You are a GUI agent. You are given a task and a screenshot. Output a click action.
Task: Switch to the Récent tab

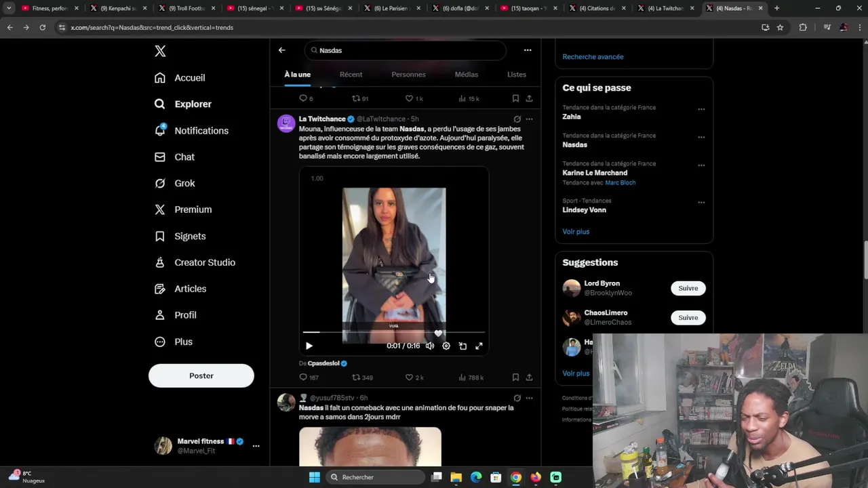(351, 75)
